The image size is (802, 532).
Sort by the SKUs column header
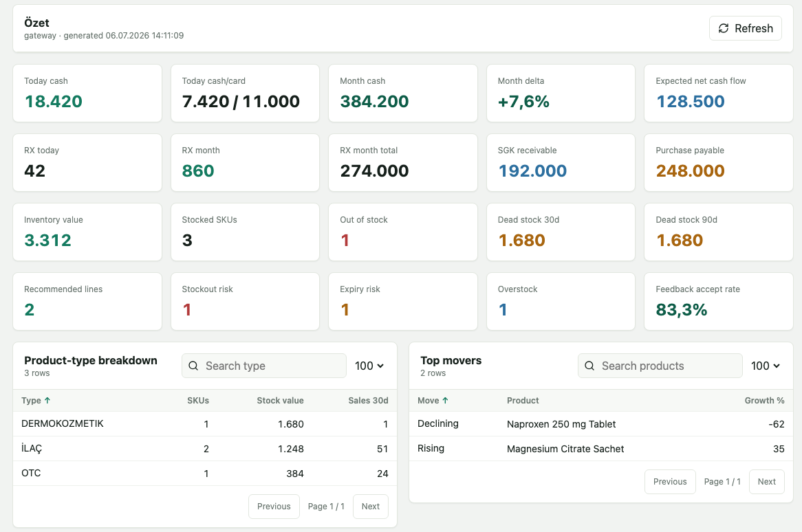[198, 401]
